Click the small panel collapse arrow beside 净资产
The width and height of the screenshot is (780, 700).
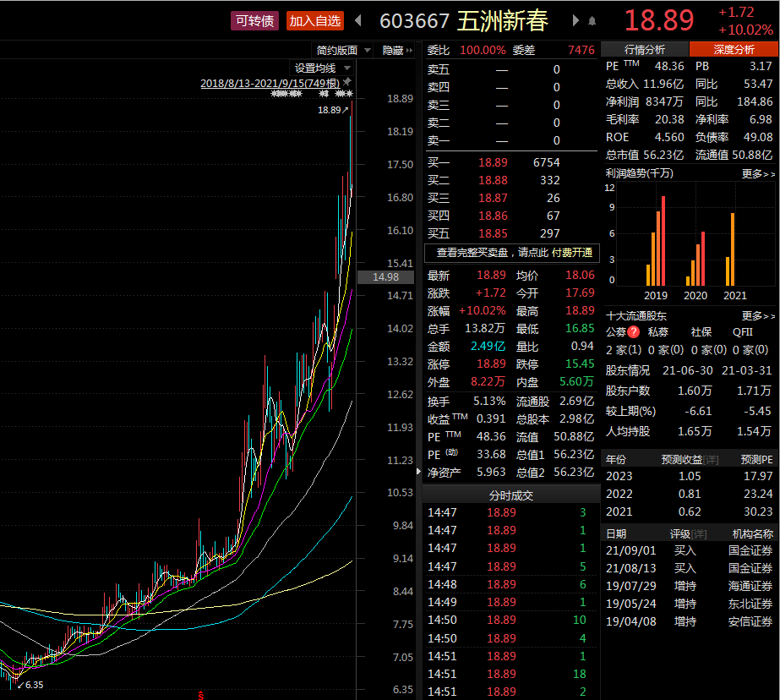(418, 471)
